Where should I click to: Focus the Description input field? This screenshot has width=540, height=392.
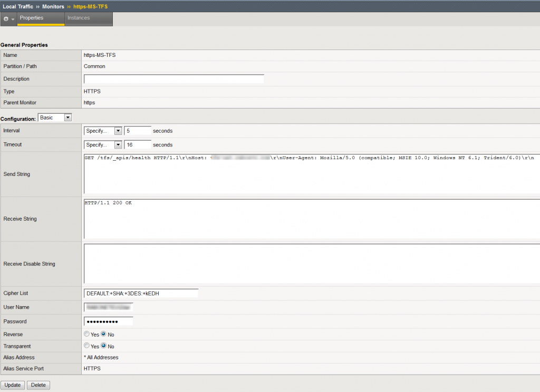point(174,79)
